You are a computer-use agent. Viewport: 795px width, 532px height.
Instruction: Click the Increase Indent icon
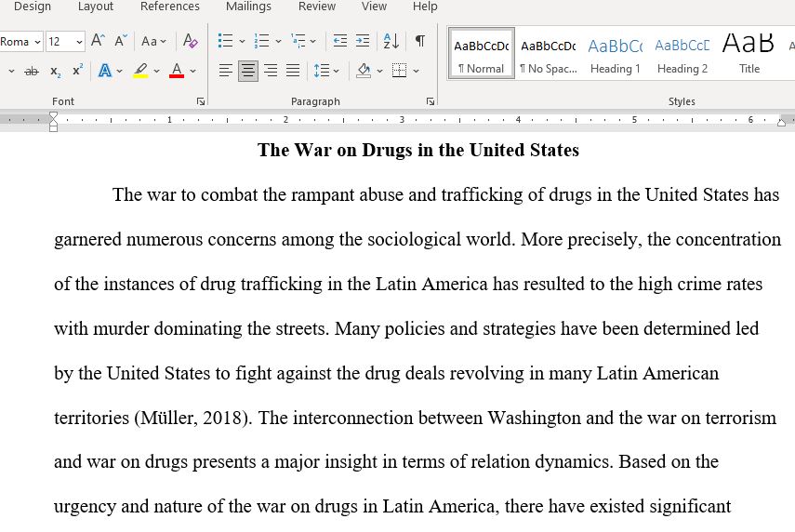[363, 41]
